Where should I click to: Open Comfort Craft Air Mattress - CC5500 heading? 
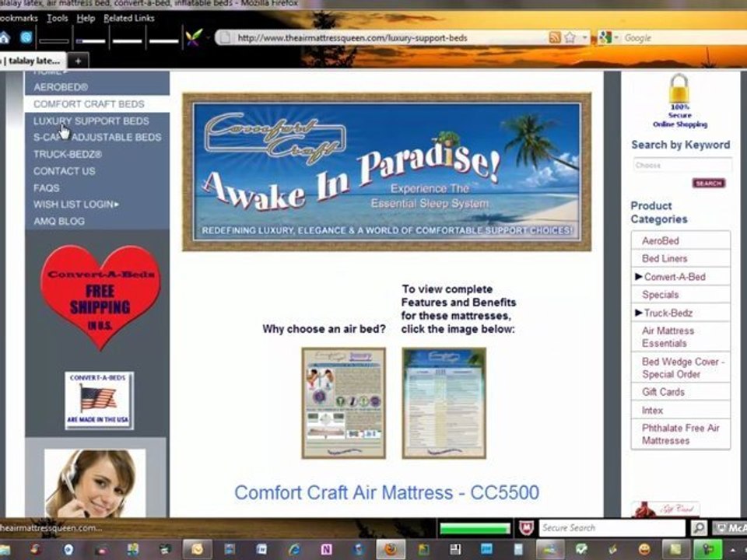tap(387, 492)
